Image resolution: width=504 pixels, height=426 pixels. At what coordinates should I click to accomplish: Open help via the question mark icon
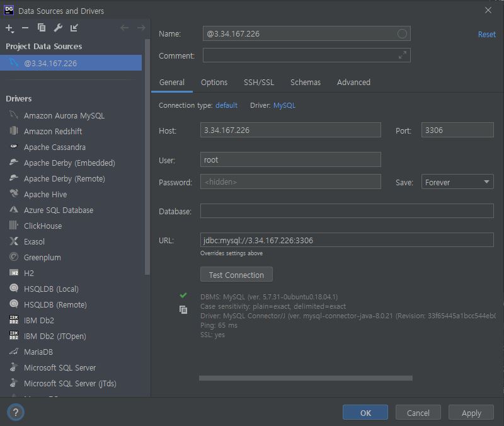coord(14,412)
